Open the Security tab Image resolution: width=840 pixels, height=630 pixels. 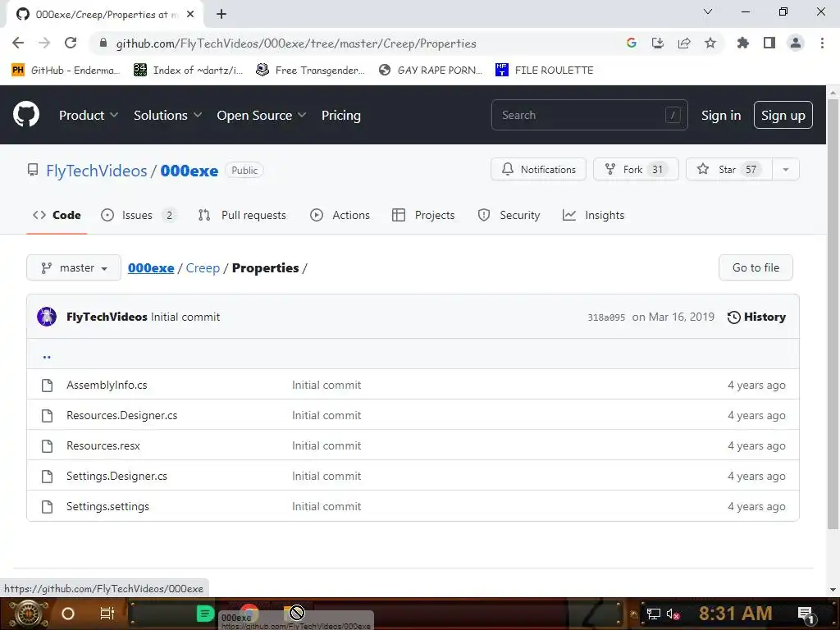pyautogui.click(x=509, y=215)
